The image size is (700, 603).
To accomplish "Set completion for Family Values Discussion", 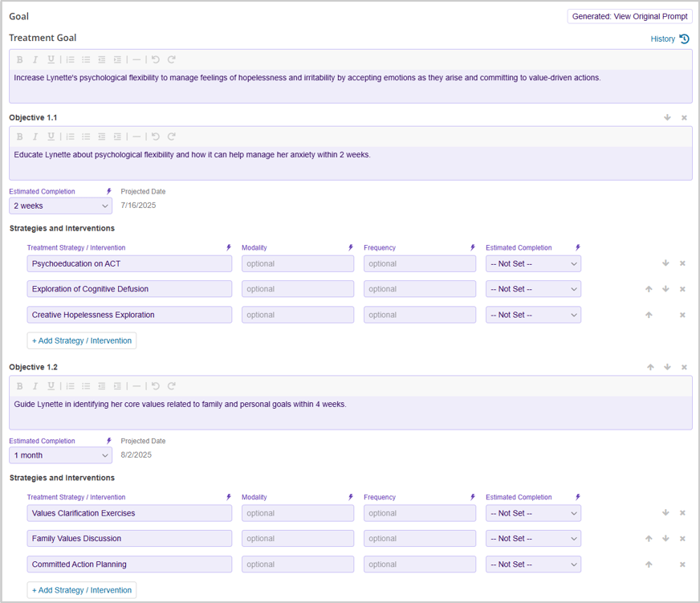I will (x=534, y=539).
